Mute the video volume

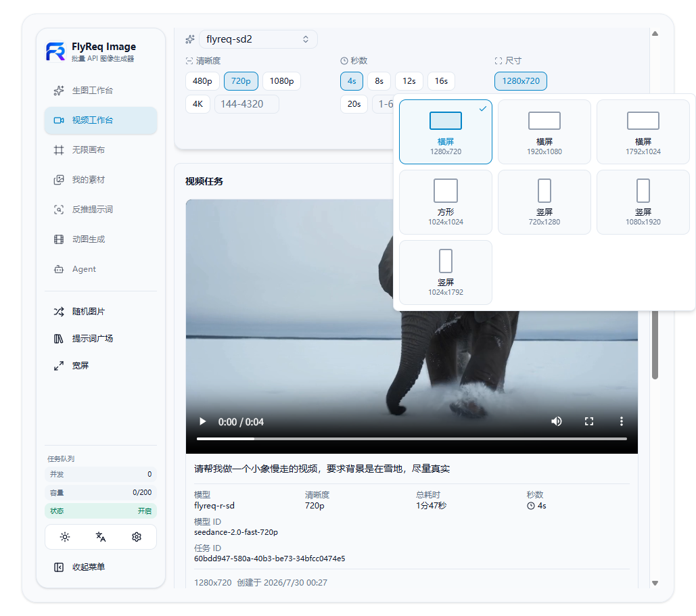(x=556, y=421)
